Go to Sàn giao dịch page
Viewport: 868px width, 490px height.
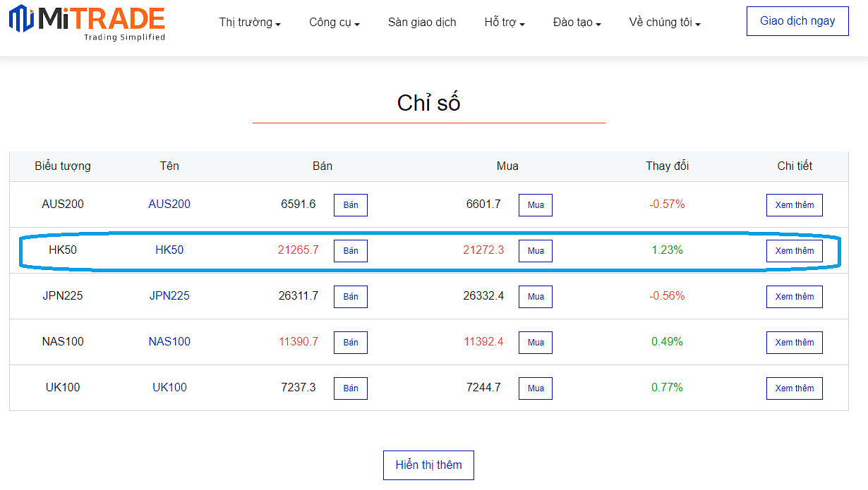coord(422,23)
